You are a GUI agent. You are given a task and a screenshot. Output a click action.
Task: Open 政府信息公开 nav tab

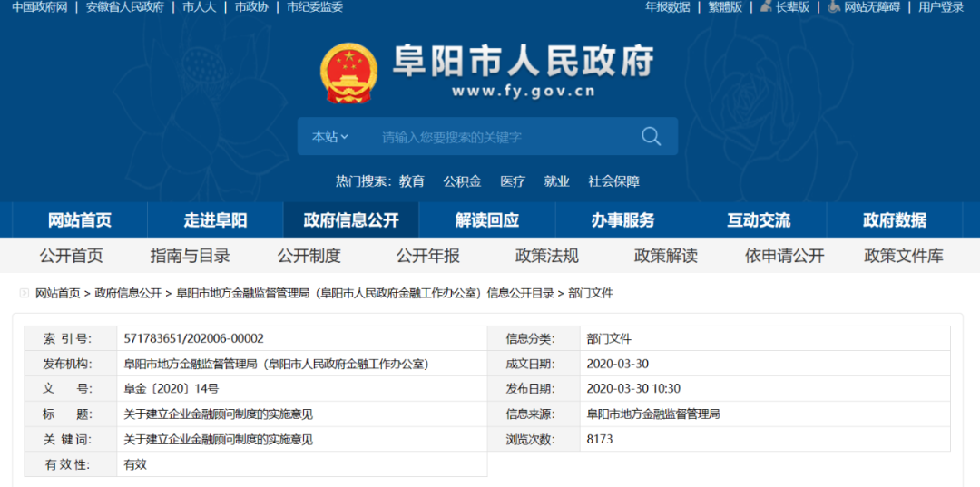pos(350,219)
